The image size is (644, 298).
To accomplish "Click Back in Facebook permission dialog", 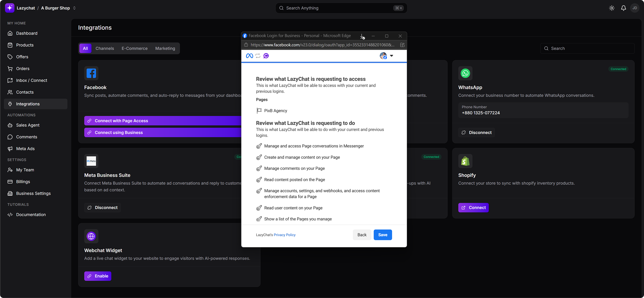I will [362, 235].
